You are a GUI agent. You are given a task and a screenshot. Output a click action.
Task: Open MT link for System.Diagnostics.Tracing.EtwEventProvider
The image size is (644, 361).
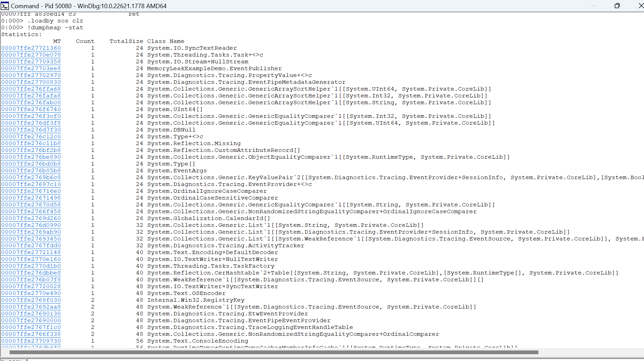pos(31,314)
